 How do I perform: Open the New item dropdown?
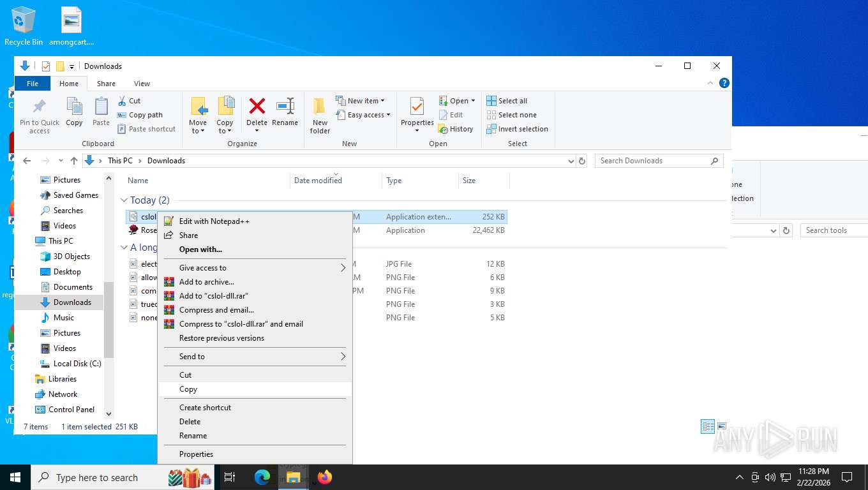coord(361,101)
